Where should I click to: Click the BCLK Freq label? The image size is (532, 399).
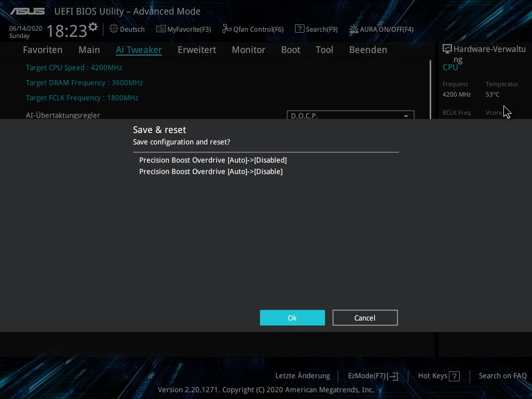tap(456, 113)
